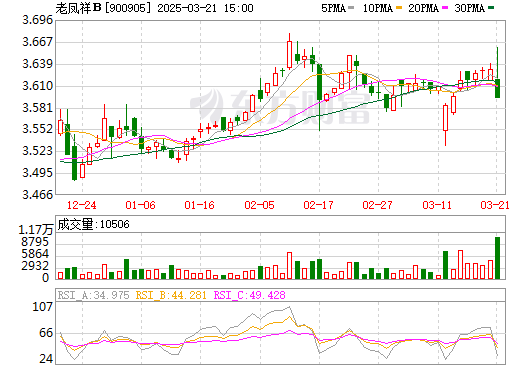Select the 03-21 date label
The width and height of the screenshot is (520, 365).
point(495,205)
